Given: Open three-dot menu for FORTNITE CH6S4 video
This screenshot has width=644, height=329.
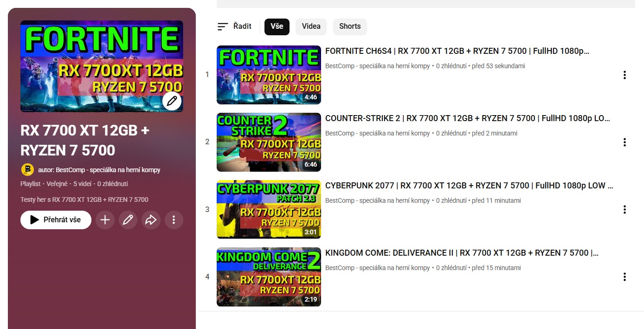Looking at the screenshot, I should pos(625,75).
